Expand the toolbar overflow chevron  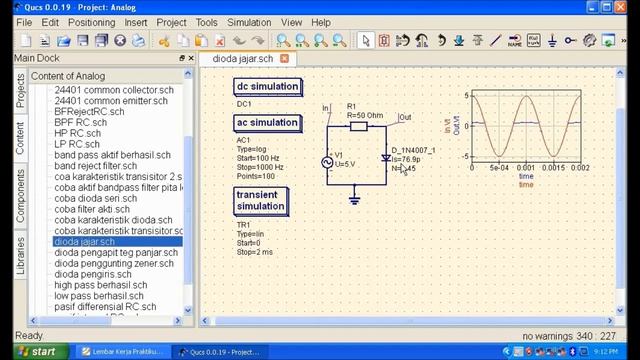pyautogui.click(x=623, y=40)
